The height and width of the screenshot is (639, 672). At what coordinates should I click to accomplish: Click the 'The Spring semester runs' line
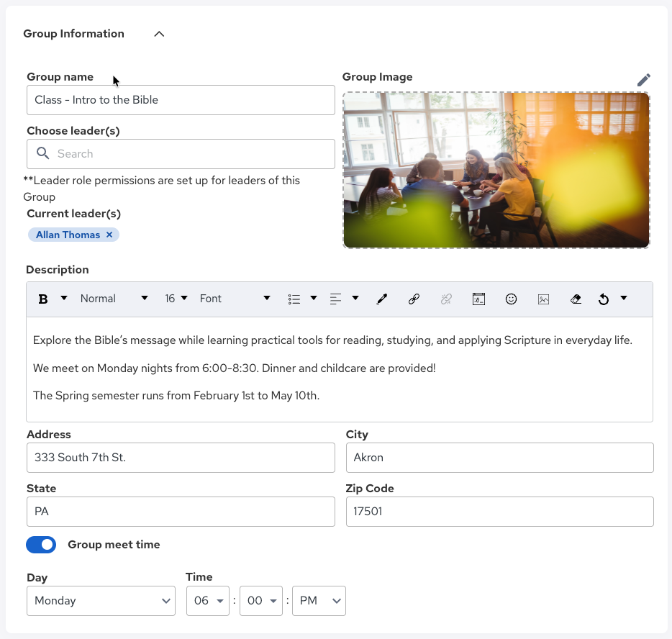(x=176, y=396)
